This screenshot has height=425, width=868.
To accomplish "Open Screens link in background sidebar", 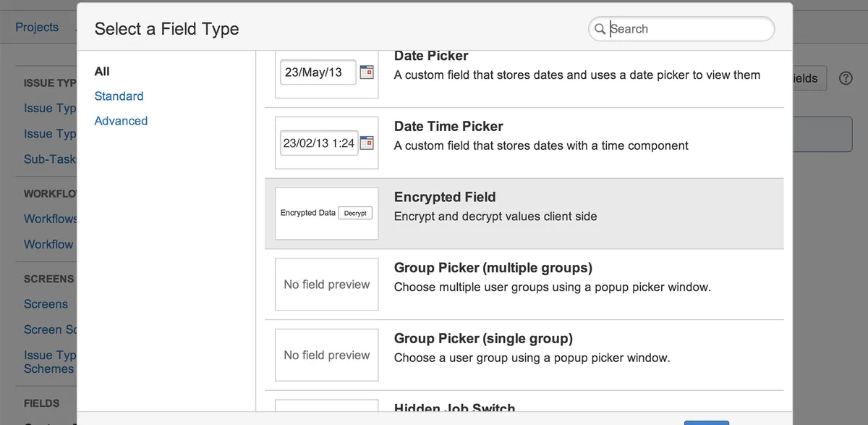I will coord(46,304).
